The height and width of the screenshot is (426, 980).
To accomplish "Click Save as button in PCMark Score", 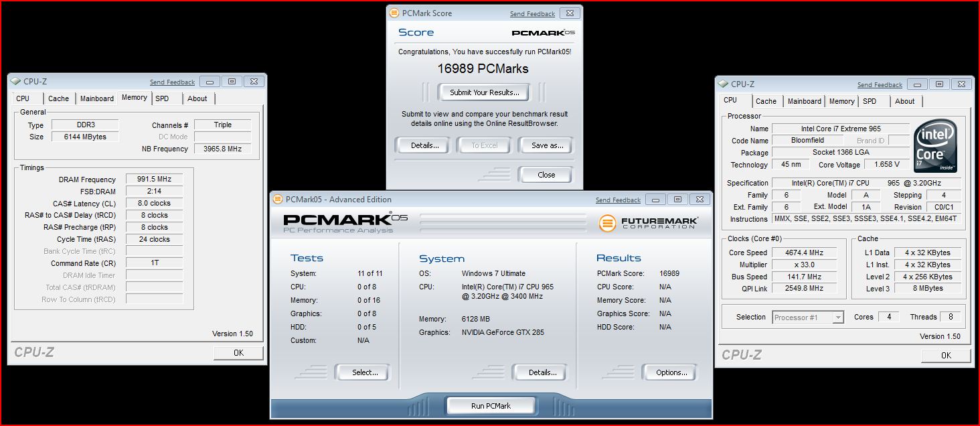I will (547, 145).
